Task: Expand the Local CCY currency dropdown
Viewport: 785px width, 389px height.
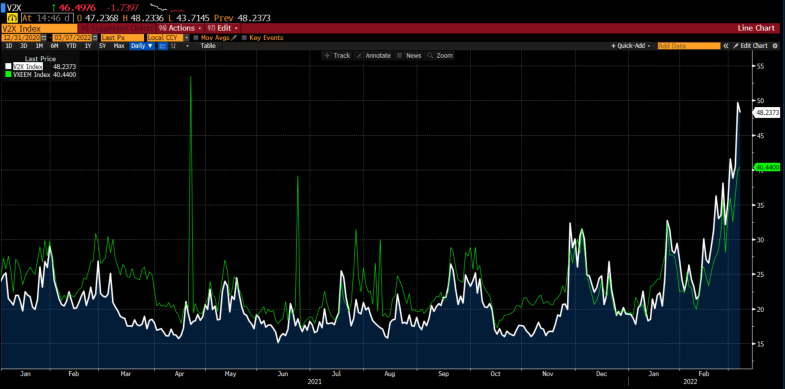Action: (187, 38)
